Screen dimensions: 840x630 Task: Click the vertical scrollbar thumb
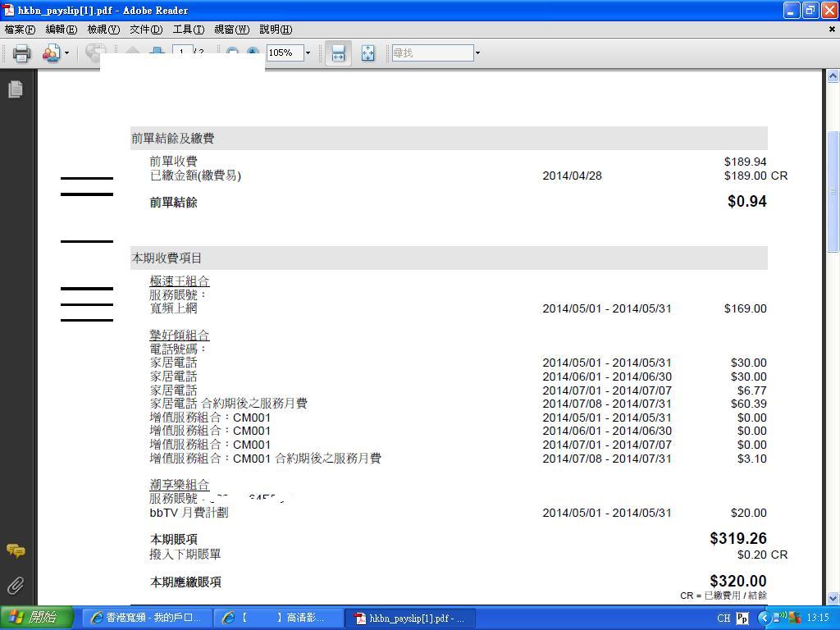tap(833, 191)
